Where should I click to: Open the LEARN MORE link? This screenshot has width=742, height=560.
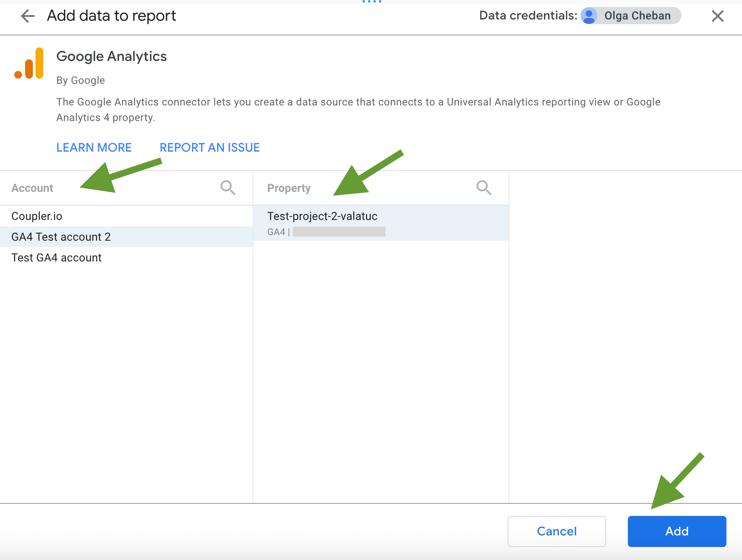coord(94,148)
